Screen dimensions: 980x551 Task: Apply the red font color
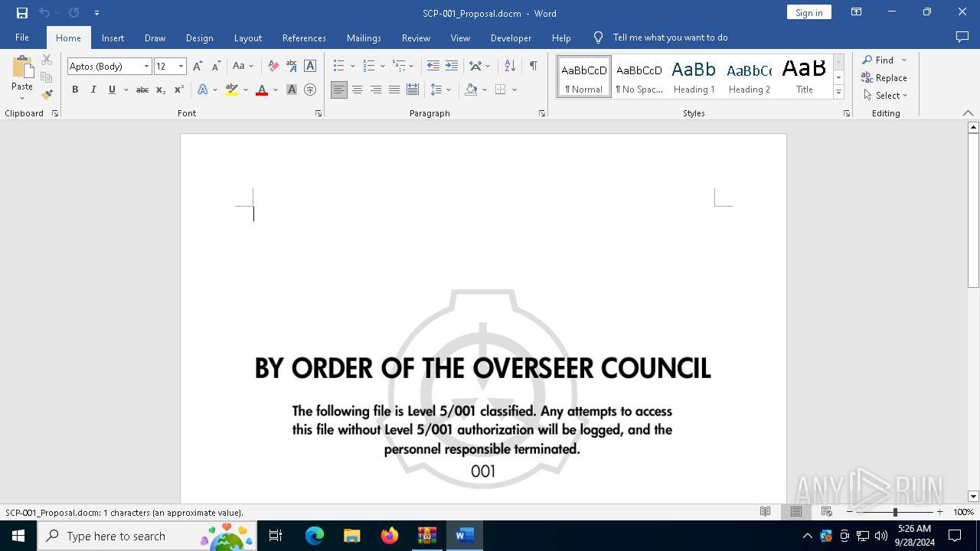pyautogui.click(x=262, y=90)
